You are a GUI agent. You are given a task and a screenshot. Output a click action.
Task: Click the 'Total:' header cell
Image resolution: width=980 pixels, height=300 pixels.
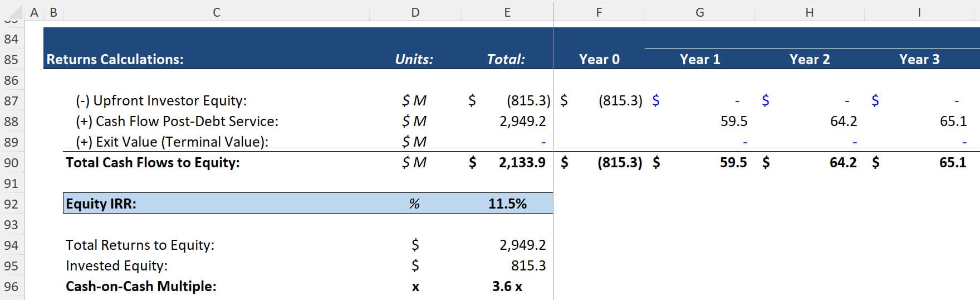click(x=506, y=59)
